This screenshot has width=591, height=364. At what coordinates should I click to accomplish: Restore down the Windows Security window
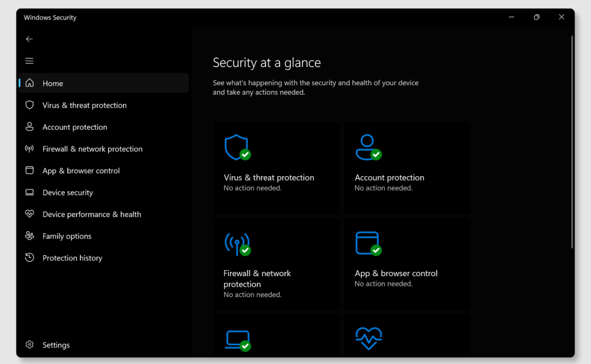coord(537,17)
